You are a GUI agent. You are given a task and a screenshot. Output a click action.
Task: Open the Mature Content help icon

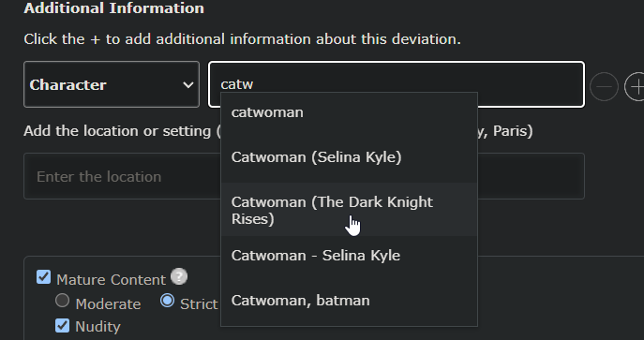tap(179, 276)
